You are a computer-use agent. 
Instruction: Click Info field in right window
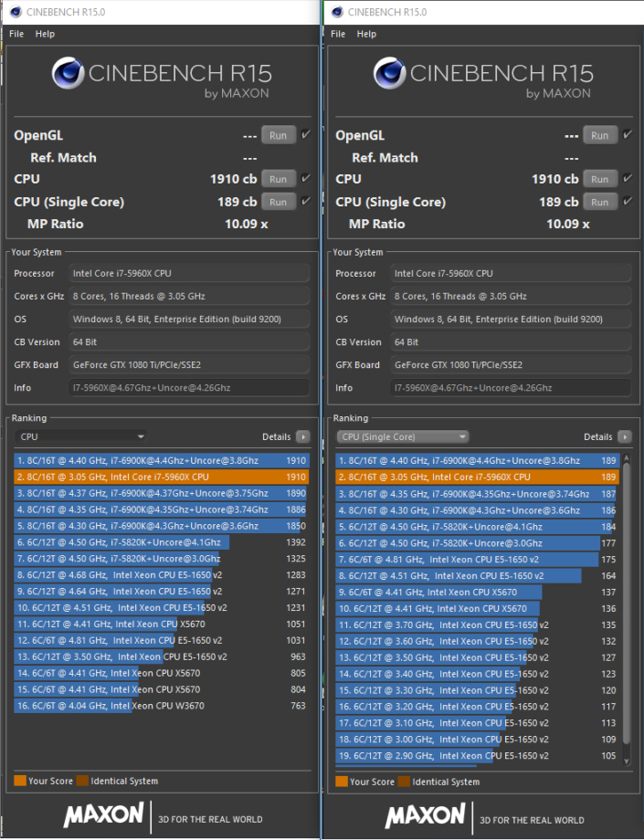click(x=510, y=387)
